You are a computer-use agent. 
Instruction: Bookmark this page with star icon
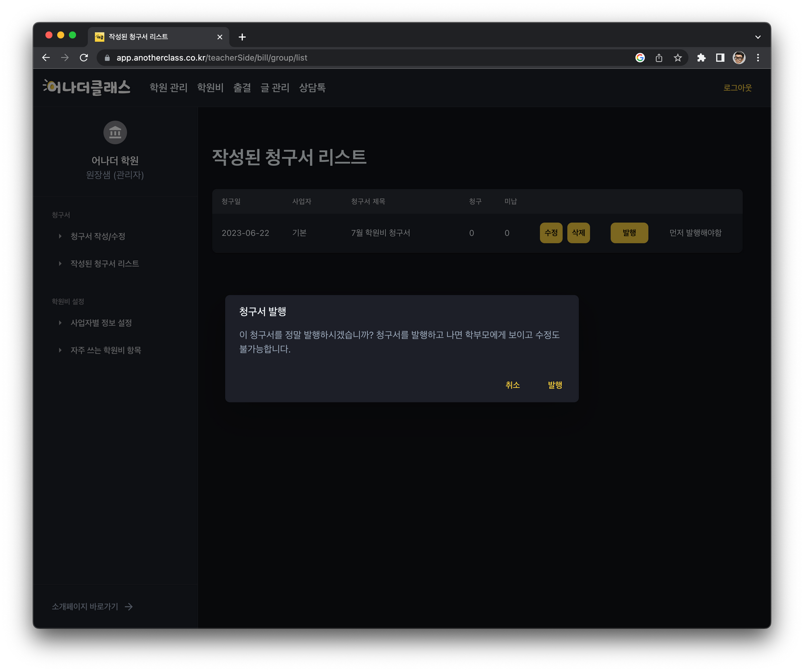678,58
